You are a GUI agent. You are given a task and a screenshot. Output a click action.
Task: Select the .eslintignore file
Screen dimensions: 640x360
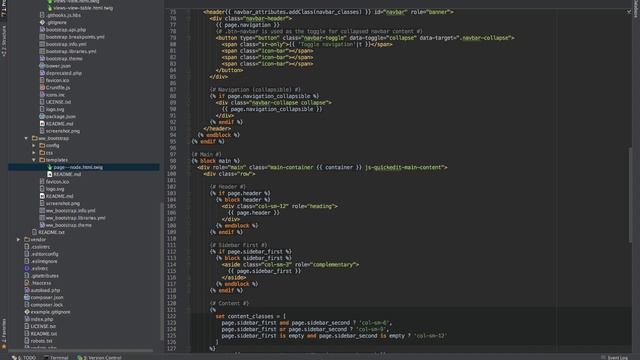pyautogui.click(x=44, y=261)
